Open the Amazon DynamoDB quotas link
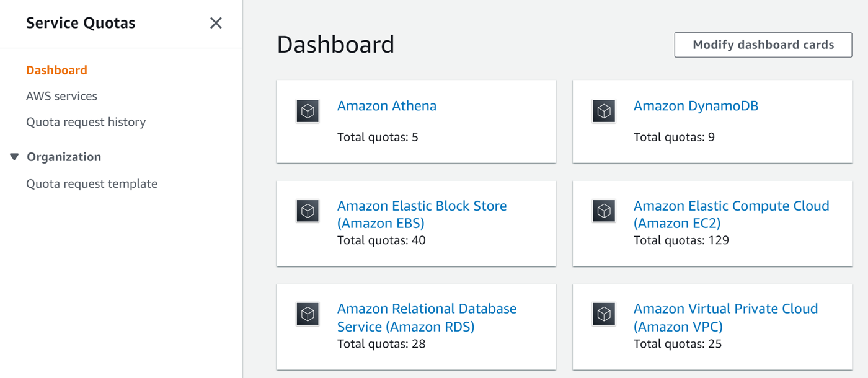 pos(695,106)
